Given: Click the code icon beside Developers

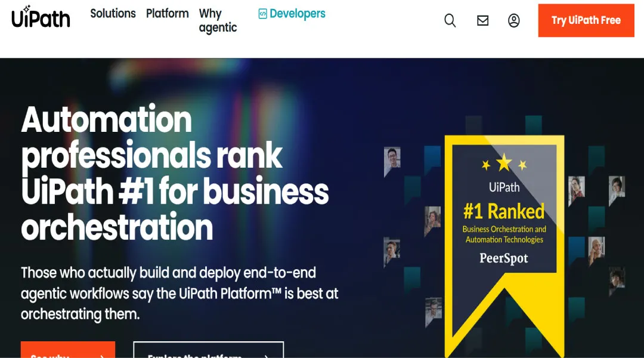Looking at the screenshot, I should coord(262,14).
